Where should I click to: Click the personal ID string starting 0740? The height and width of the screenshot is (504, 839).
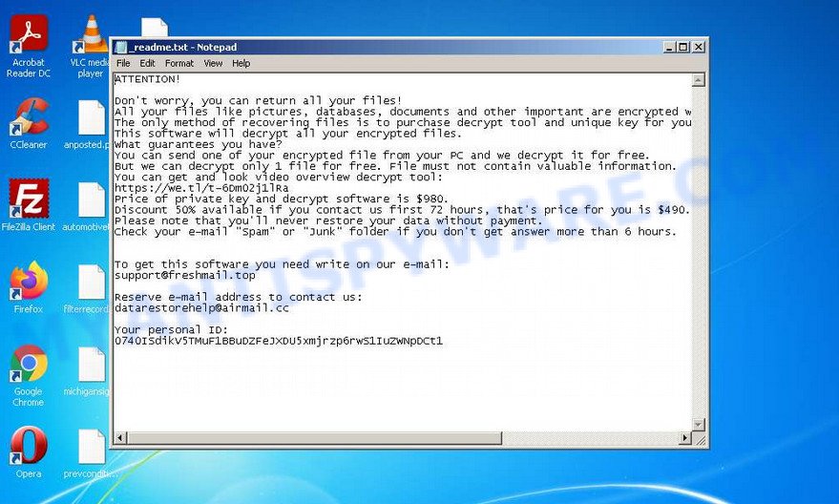(x=279, y=341)
